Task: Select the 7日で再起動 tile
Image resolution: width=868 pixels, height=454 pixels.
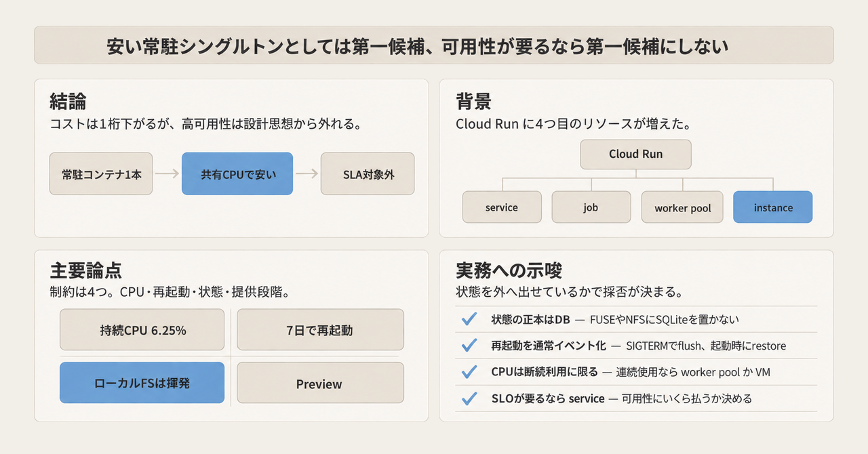Action: [x=320, y=330]
